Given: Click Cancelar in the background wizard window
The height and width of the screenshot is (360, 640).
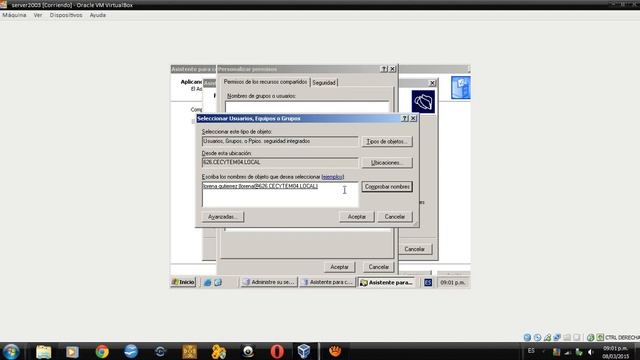Looking at the screenshot, I should click(x=414, y=249).
